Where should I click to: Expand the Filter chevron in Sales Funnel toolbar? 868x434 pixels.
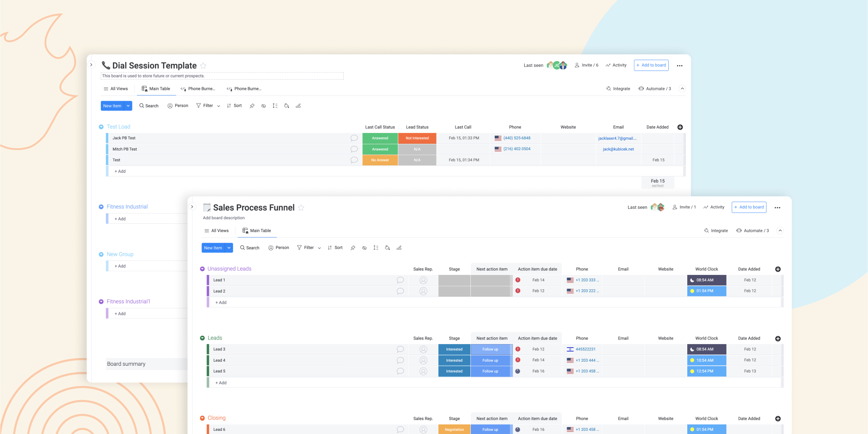[x=319, y=248]
